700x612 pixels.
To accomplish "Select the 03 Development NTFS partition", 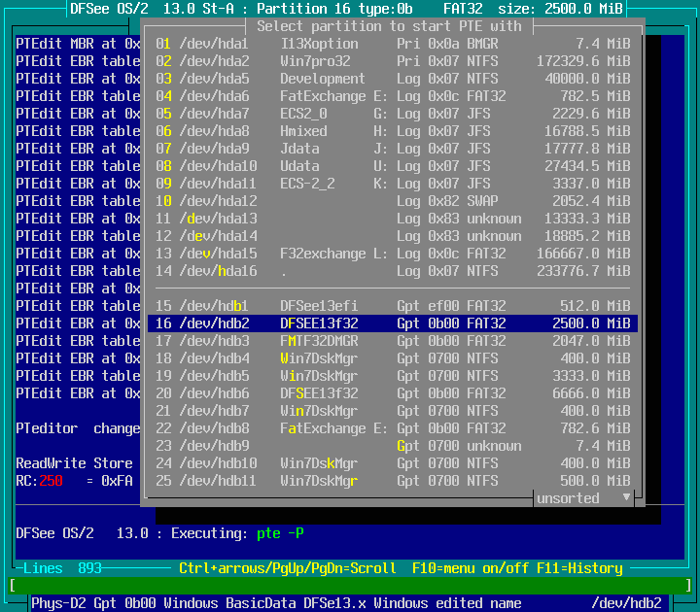I will click(389, 79).
